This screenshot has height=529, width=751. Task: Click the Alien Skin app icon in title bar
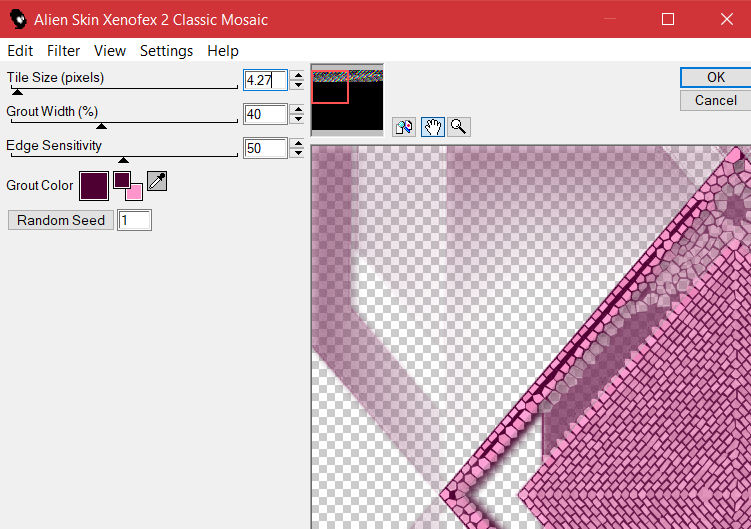pos(17,19)
